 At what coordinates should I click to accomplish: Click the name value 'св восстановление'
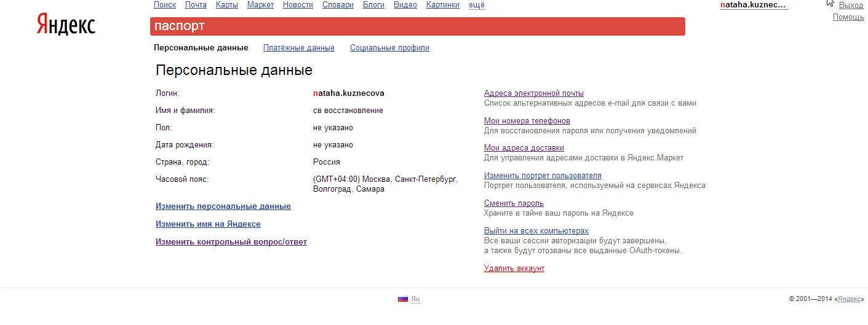tap(348, 111)
